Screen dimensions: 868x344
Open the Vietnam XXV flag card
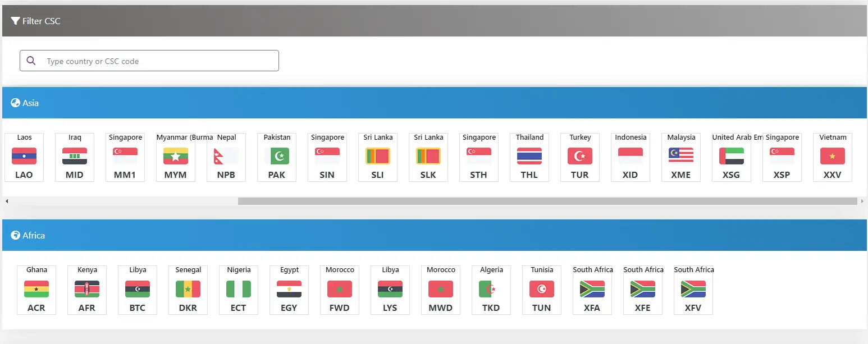833,157
